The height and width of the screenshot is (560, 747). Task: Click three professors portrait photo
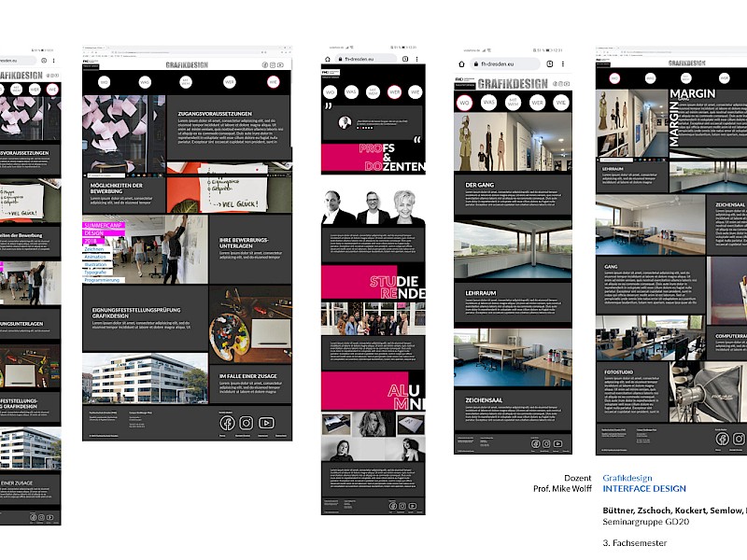[x=373, y=207]
